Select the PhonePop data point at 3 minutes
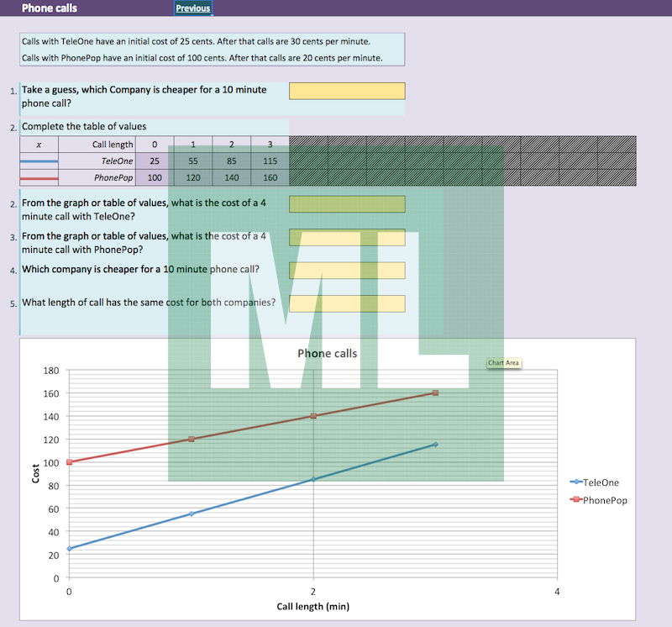 [435, 393]
